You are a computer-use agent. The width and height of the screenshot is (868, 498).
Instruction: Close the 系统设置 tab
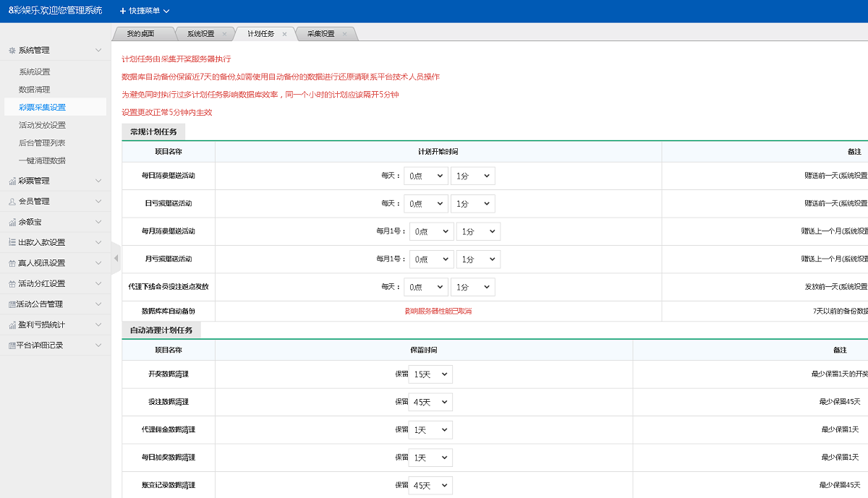tap(224, 34)
